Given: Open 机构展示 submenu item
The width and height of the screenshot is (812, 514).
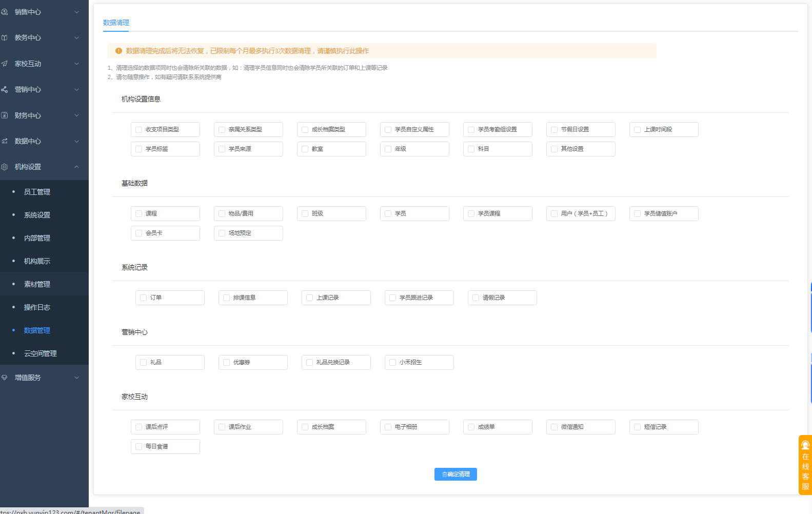Looking at the screenshot, I should point(44,261).
